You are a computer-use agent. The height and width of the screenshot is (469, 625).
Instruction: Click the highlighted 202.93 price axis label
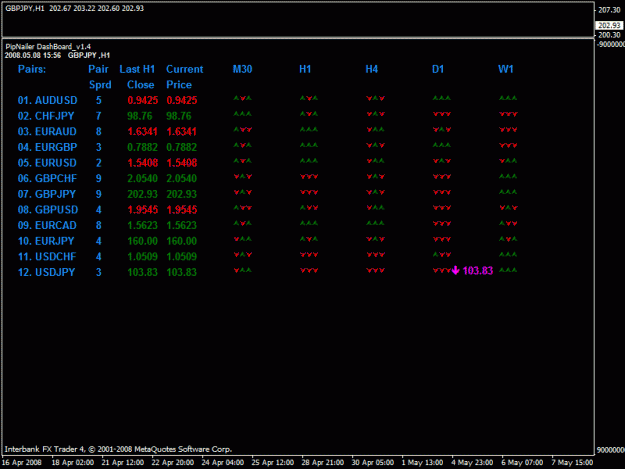click(609, 26)
